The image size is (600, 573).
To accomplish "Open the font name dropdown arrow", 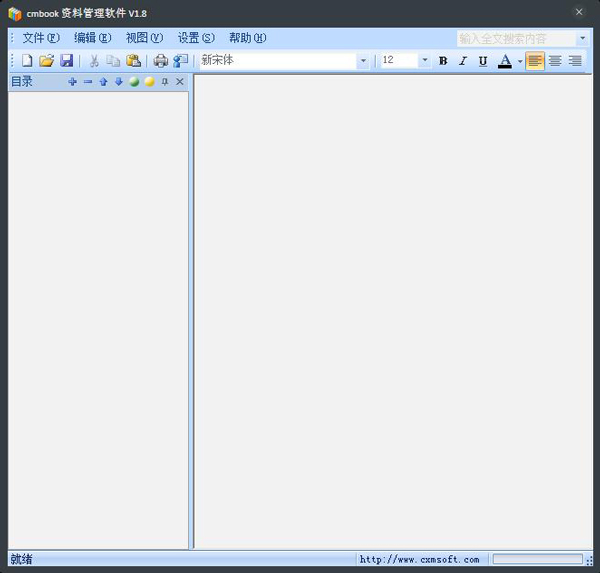I will point(363,60).
